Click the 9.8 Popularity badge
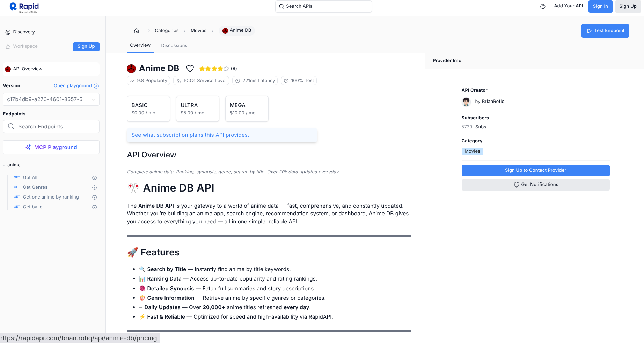 click(148, 81)
